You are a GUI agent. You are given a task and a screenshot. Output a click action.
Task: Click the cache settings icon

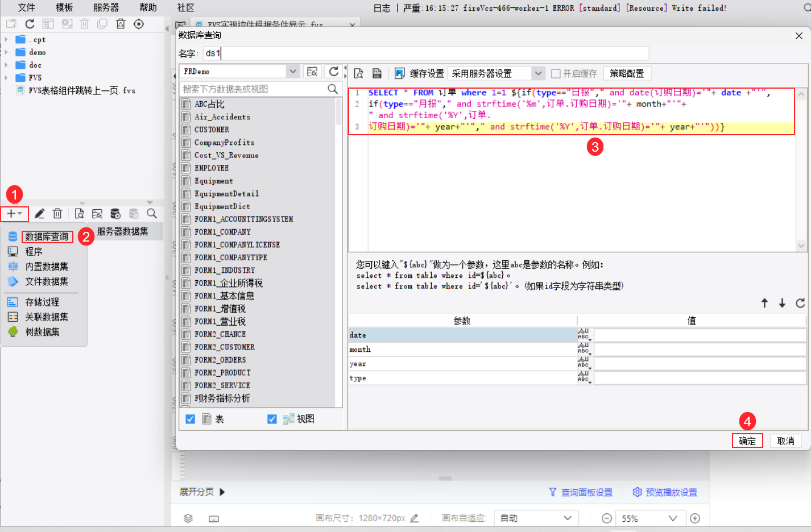pyautogui.click(x=399, y=73)
